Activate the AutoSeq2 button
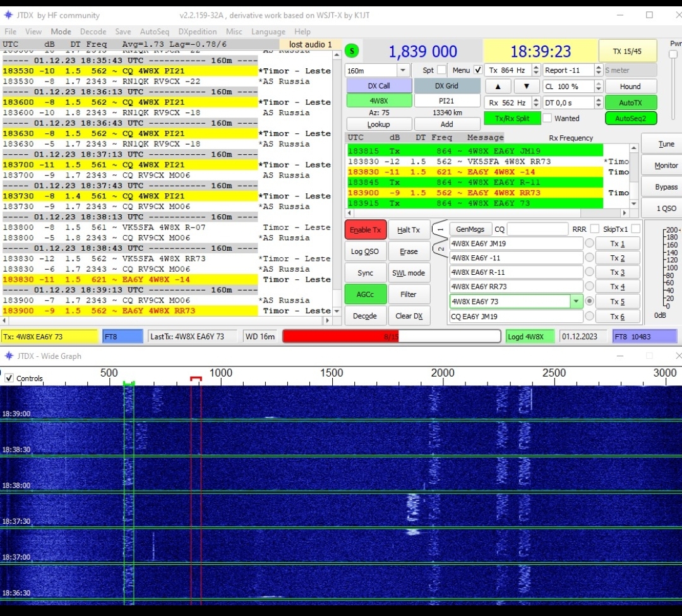 coord(630,118)
